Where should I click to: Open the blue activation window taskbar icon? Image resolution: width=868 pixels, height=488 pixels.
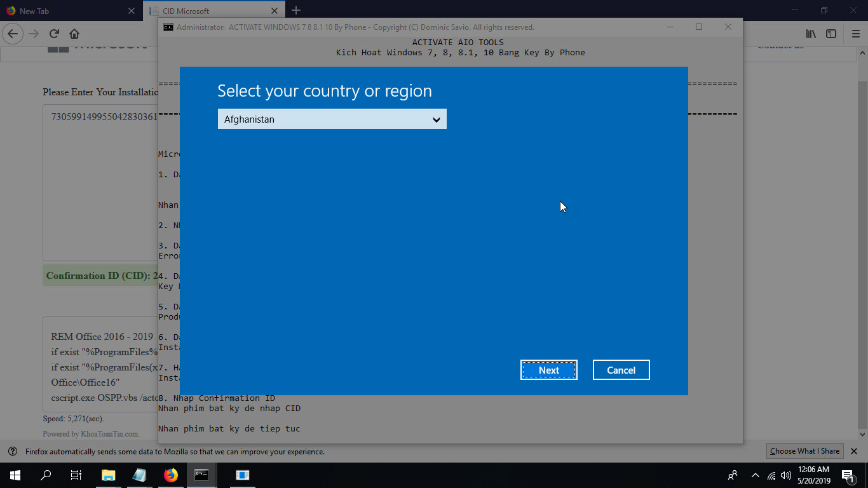point(242,475)
